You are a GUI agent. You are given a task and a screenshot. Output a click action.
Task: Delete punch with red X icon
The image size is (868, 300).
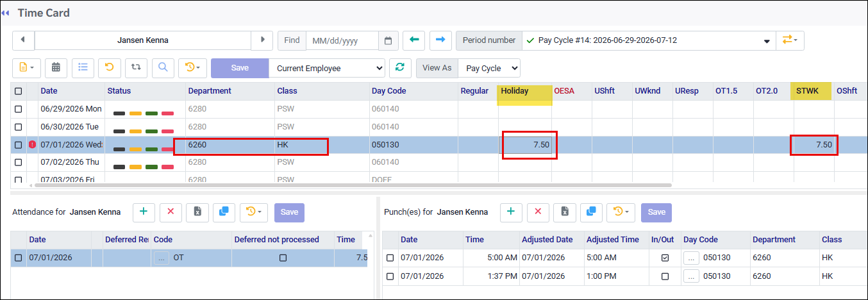tap(537, 212)
